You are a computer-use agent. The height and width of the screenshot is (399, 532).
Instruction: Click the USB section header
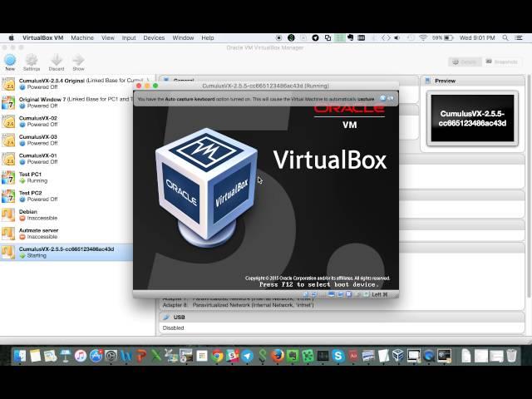pos(342,318)
